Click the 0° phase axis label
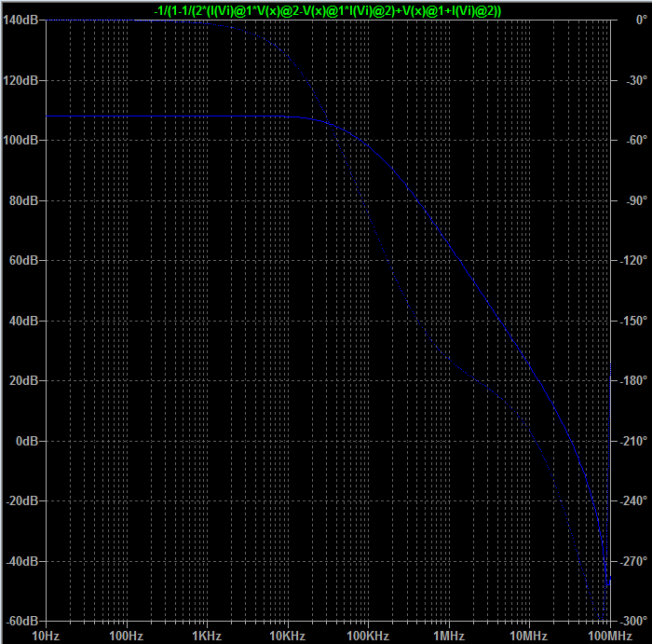Image resolution: width=652 pixels, height=644 pixels. pos(642,20)
